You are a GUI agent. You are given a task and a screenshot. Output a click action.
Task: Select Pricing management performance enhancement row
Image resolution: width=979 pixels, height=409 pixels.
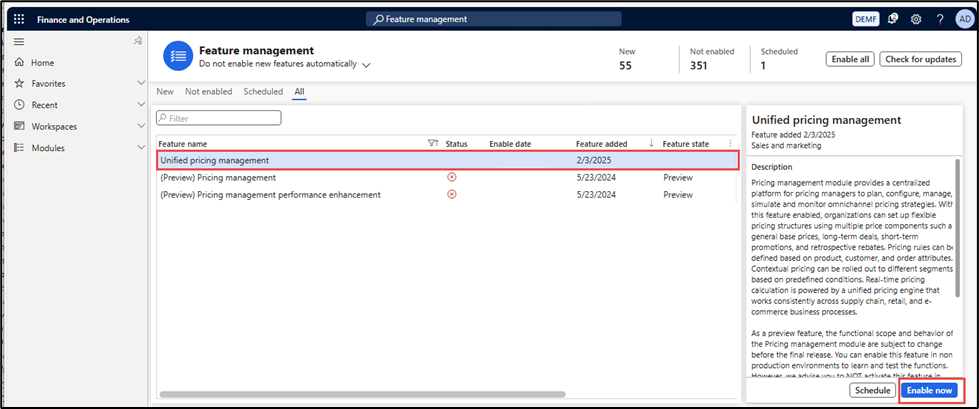(x=446, y=194)
